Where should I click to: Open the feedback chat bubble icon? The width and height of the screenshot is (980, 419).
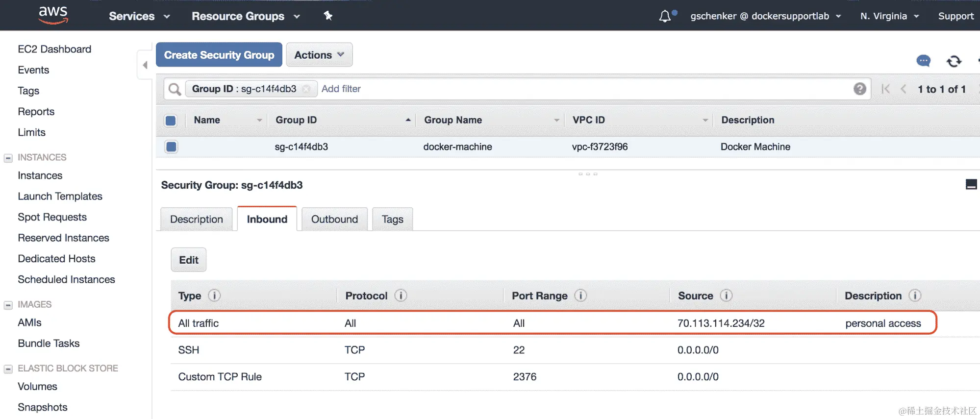(x=923, y=61)
